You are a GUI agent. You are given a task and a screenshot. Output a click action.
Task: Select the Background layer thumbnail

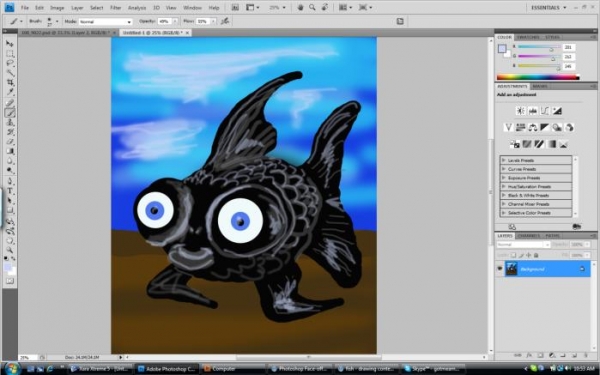click(x=511, y=269)
